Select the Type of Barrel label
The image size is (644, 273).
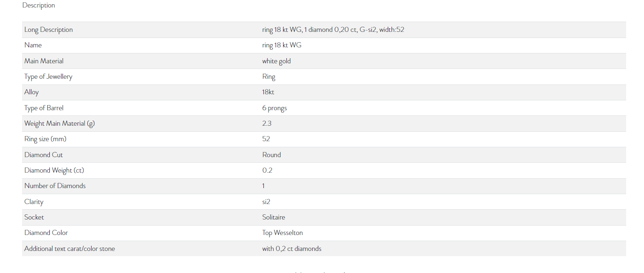tap(45, 108)
